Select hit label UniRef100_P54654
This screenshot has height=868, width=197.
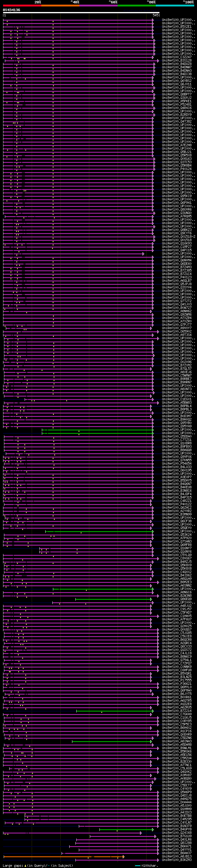(x=176, y=464)
